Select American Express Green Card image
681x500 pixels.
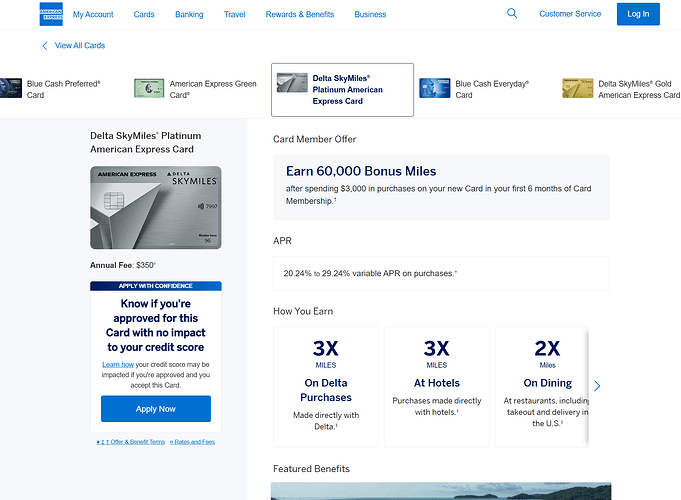click(x=149, y=88)
